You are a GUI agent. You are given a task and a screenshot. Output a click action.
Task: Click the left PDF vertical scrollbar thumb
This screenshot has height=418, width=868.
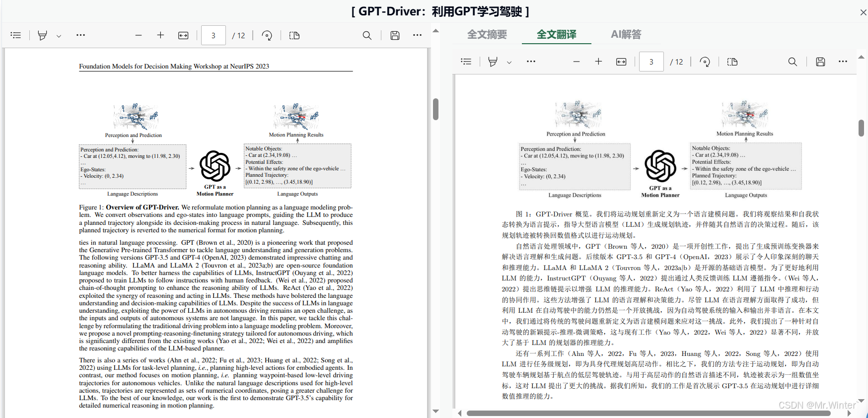pyautogui.click(x=435, y=109)
